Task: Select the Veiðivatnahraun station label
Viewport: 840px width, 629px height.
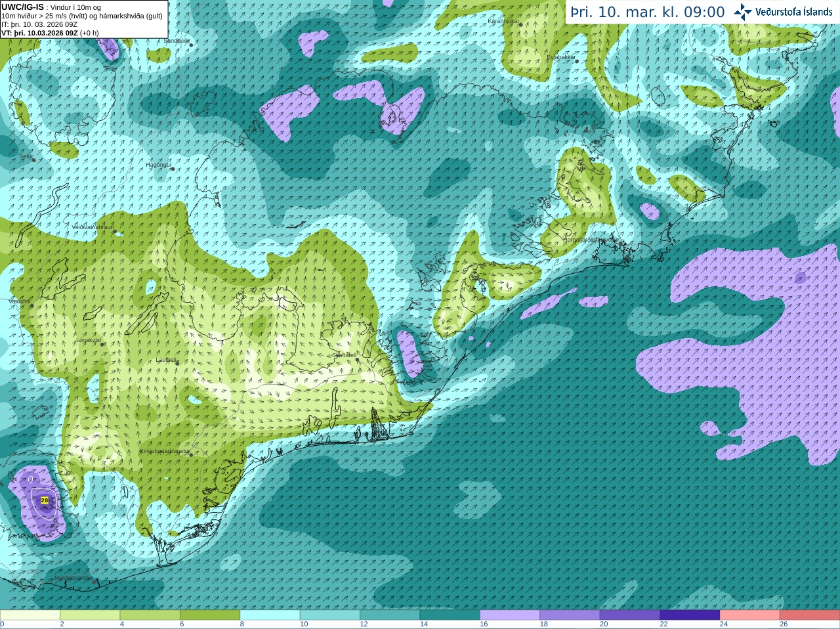Action: (93, 227)
